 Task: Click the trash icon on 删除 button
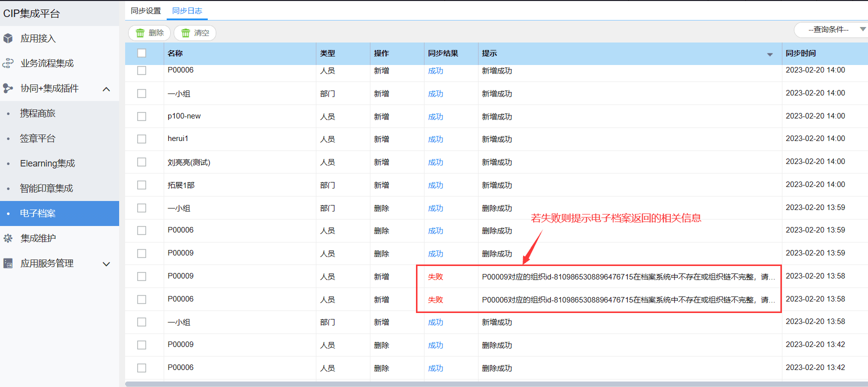tap(140, 33)
